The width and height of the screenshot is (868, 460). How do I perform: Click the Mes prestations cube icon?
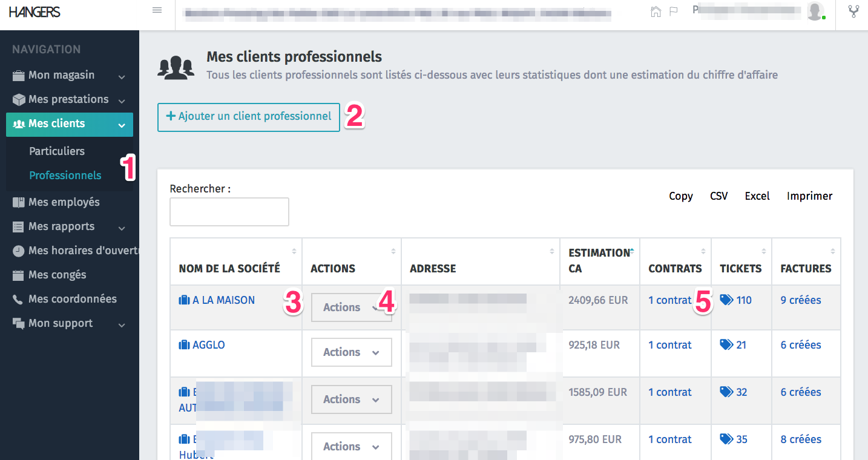(19, 100)
